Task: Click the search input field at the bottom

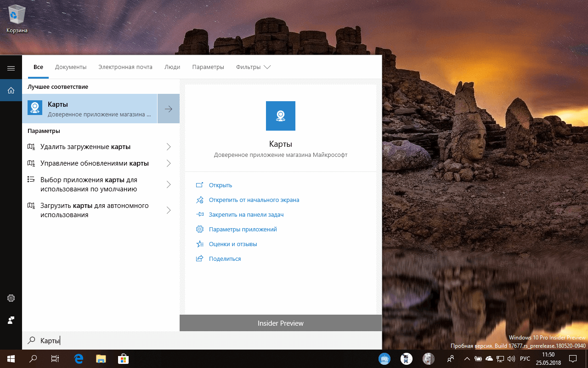Action: [x=138, y=340]
